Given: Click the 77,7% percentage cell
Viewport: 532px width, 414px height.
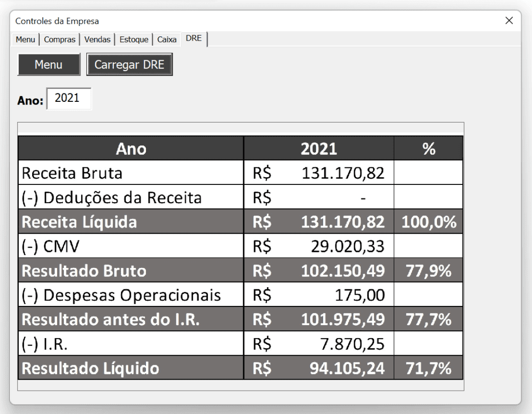Looking at the screenshot, I should pos(429,319).
